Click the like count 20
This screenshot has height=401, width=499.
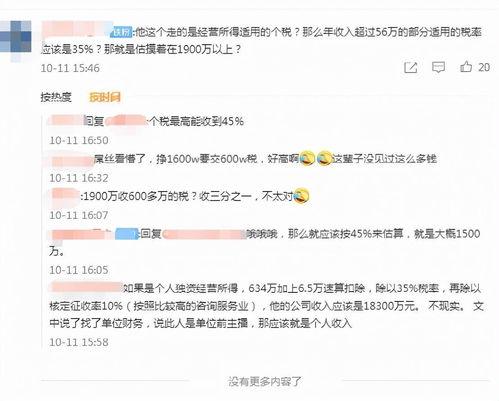[x=484, y=67]
